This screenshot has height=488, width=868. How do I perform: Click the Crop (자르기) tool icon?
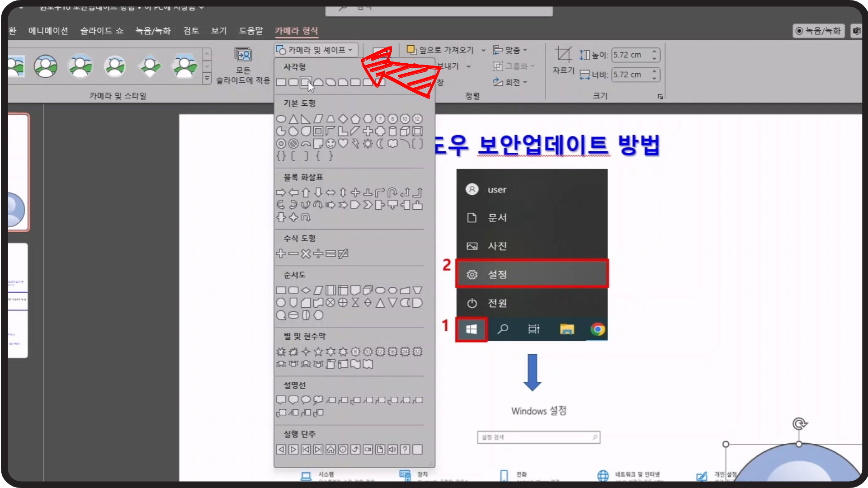[563, 55]
